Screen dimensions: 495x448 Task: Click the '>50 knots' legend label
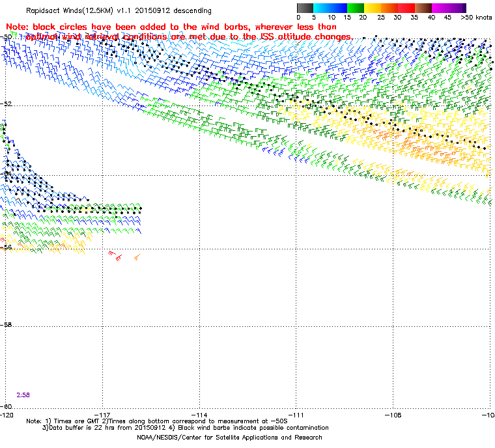click(476, 18)
